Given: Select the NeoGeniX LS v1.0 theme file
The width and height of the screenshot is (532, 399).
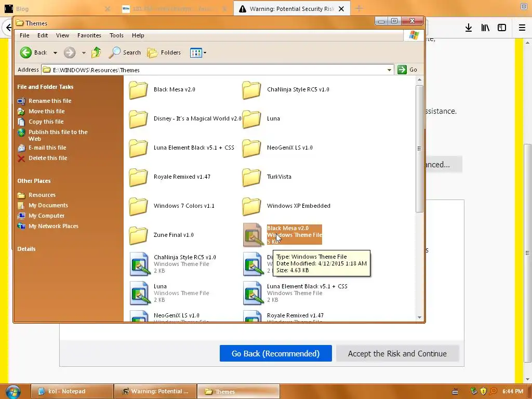Looking at the screenshot, I should (x=169, y=317).
